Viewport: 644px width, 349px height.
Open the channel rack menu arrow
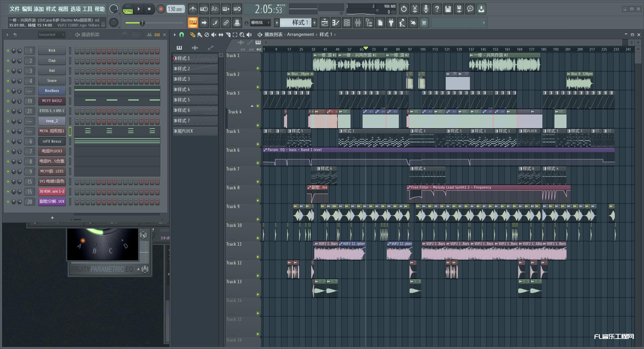click(7, 35)
